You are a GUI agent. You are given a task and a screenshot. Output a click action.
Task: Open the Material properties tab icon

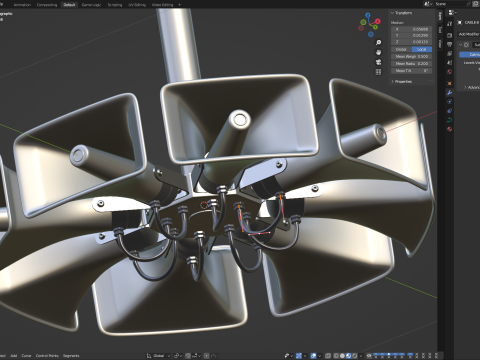click(449, 129)
